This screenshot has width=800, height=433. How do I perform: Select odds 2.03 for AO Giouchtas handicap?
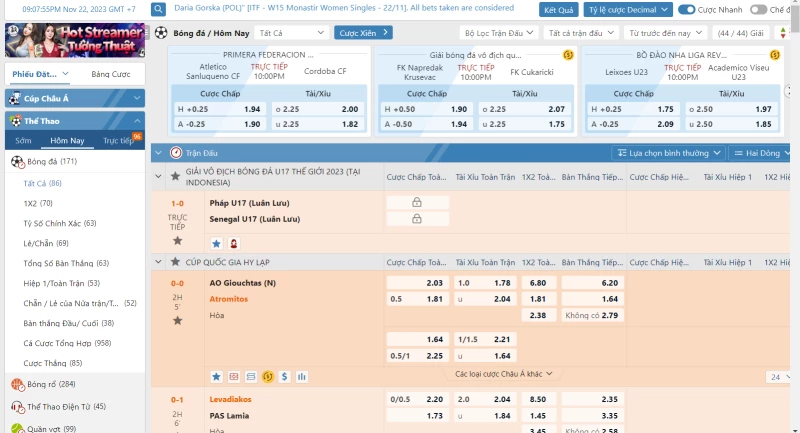(x=417, y=283)
